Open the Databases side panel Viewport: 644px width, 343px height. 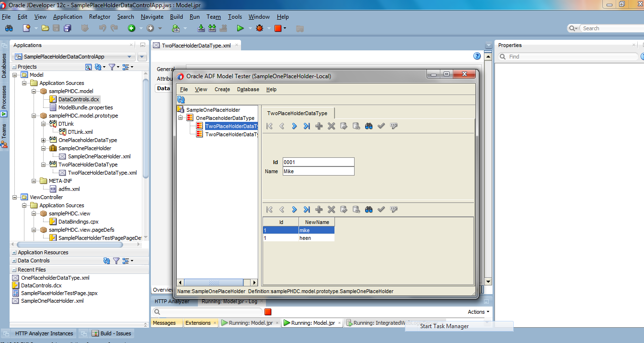tap(4, 66)
